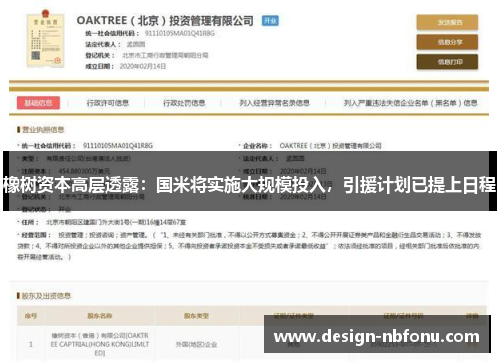Click header 登记机关 value 北京市工商行政管理局朝阳分局
This screenshot has height=362, width=500.
165,55
